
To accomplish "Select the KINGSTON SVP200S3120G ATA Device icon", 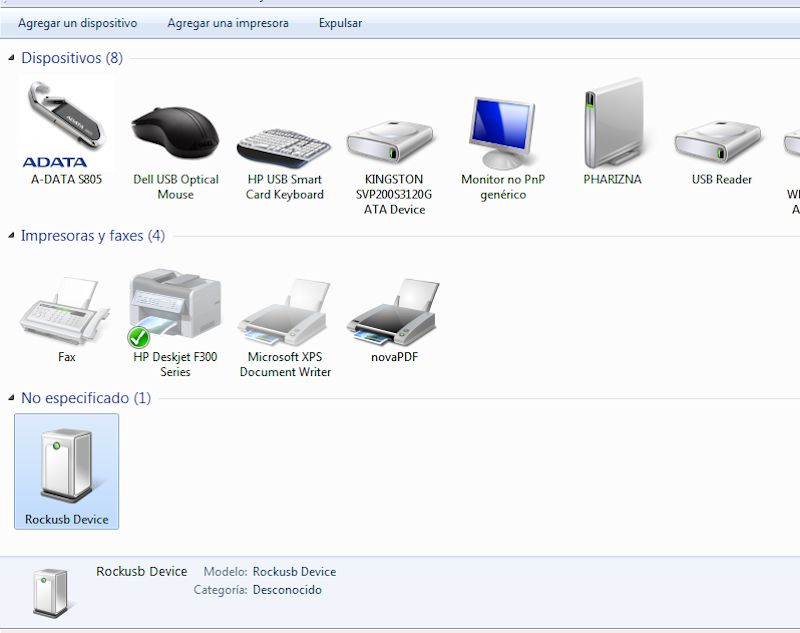I will click(x=390, y=142).
